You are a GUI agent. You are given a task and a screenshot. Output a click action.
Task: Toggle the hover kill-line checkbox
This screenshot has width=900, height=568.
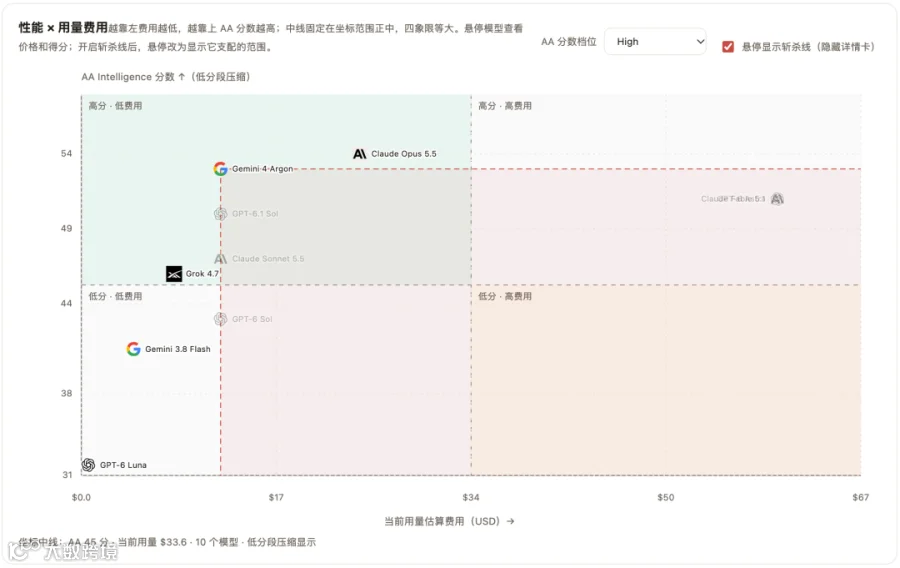tap(728, 46)
